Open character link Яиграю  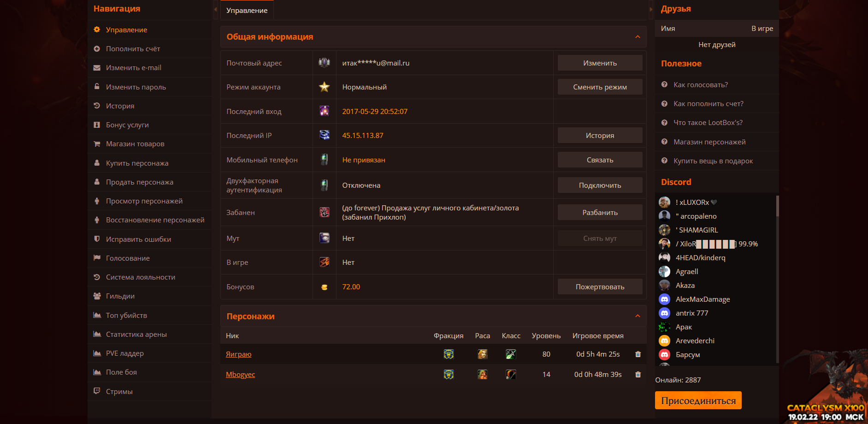[238, 354]
